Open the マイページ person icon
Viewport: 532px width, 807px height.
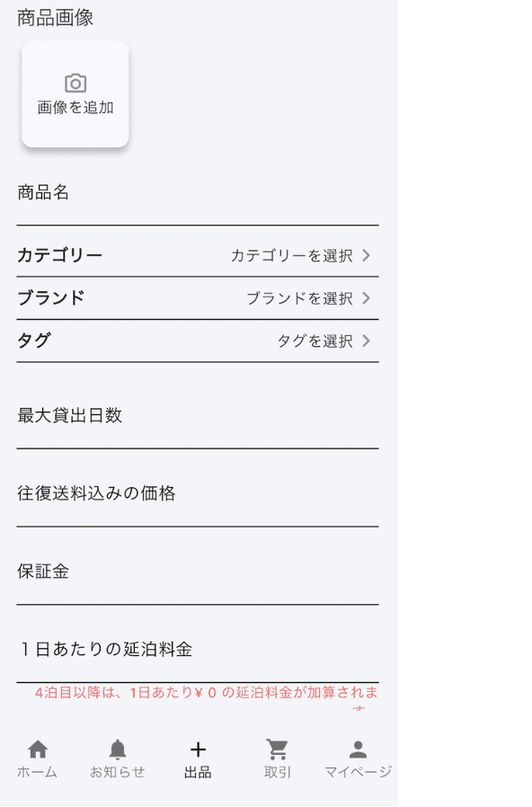pos(358,749)
